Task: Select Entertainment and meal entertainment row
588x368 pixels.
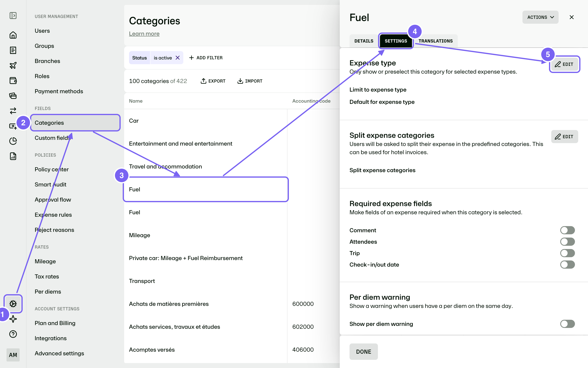Action: tap(206, 144)
